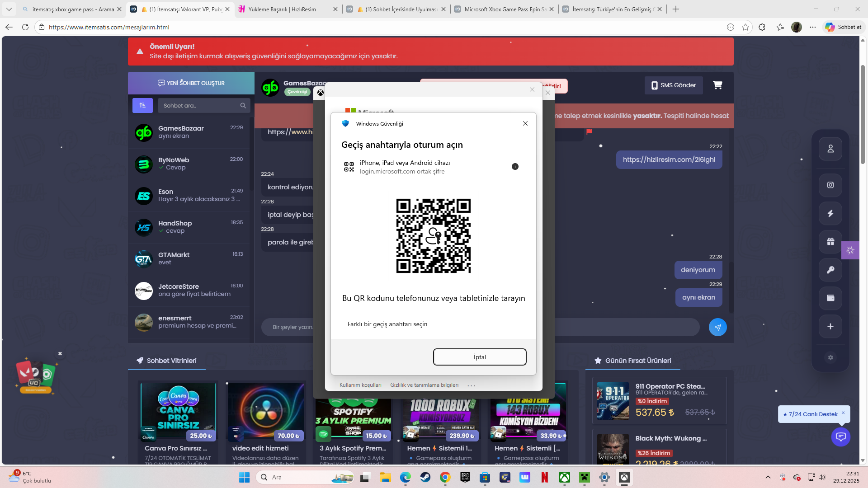Click the key icon in right sidebar

point(830,270)
